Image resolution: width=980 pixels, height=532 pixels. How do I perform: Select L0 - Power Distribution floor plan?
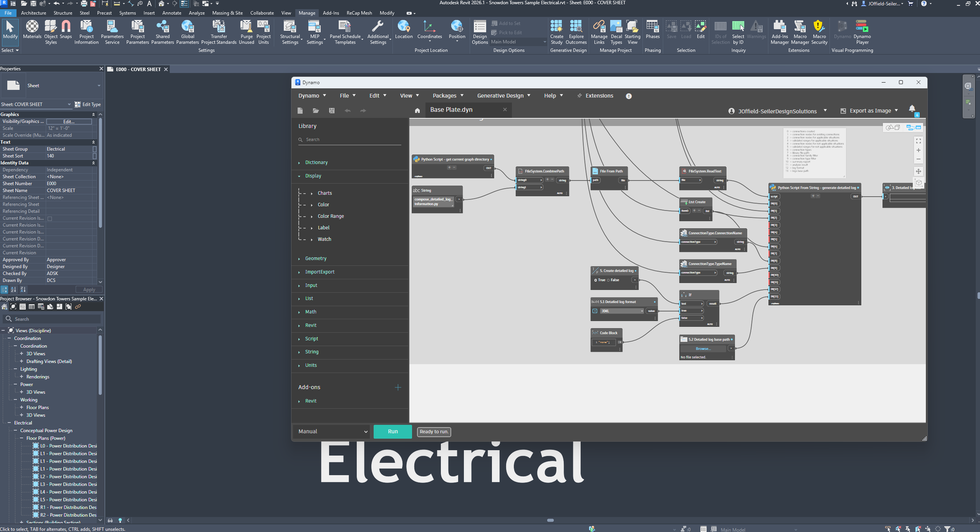coord(69,446)
